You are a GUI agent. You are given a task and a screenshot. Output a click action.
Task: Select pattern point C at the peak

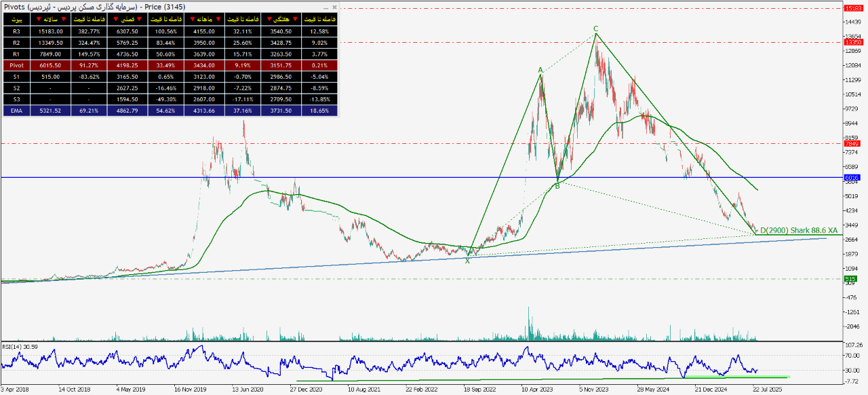pyautogui.click(x=595, y=29)
